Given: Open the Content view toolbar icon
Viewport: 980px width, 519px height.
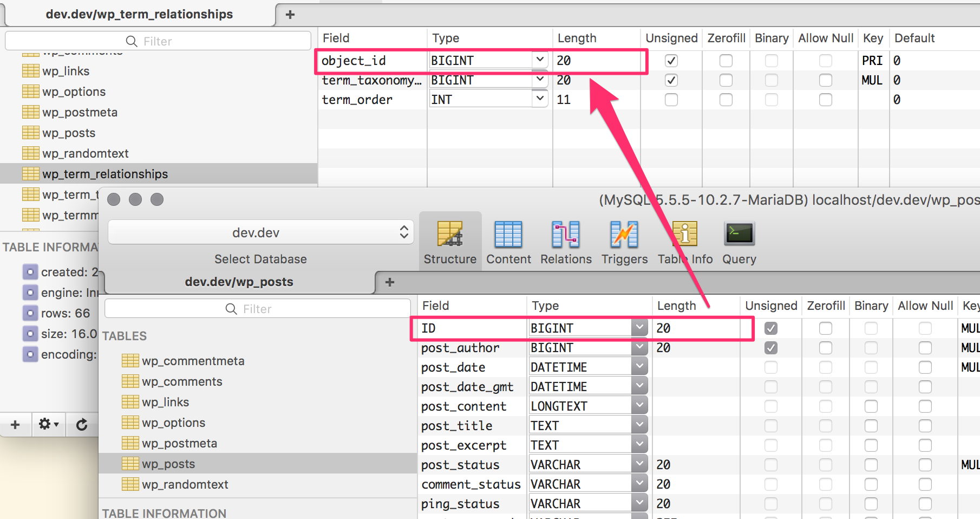Looking at the screenshot, I should click(x=508, y=242).
